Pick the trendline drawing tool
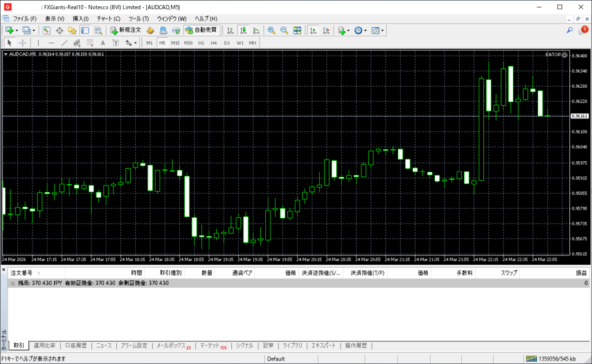The width and height of the screenshot is (592, 364). (x=64, y=43)
